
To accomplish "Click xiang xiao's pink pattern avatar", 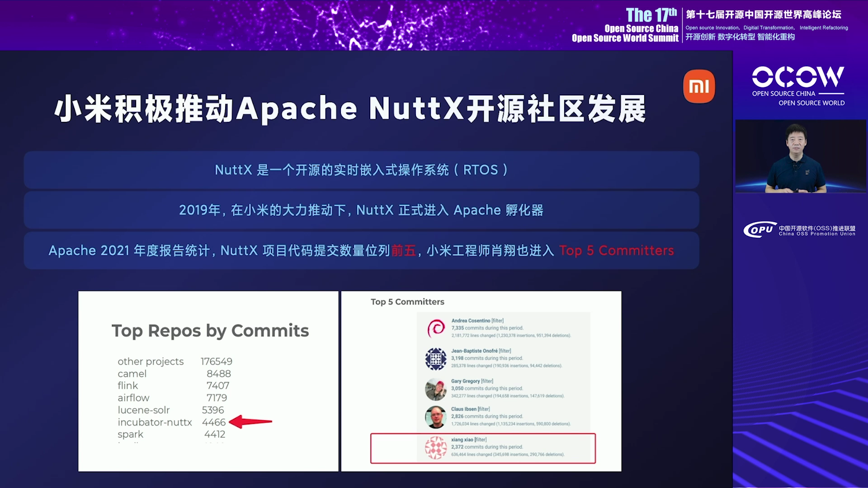I will [436, 447].
